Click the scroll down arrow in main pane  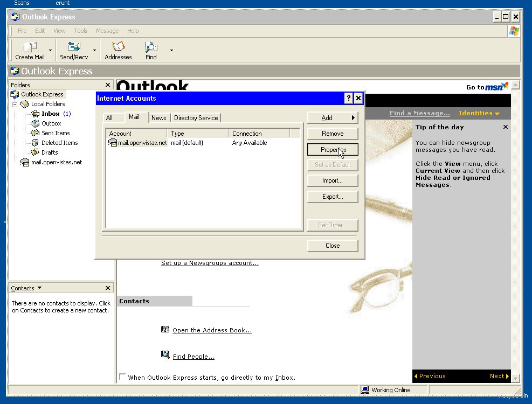516,378
